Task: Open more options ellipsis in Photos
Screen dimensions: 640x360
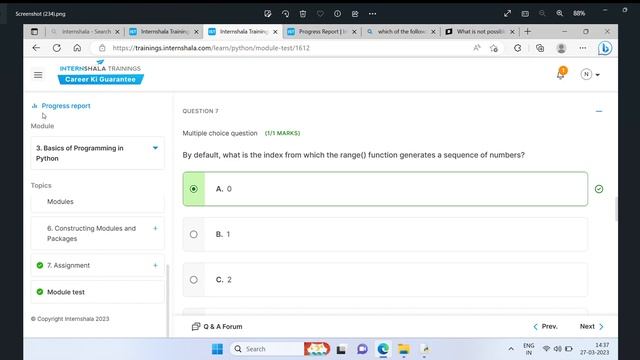Action: pyautogui.click(x=372, y=13)
